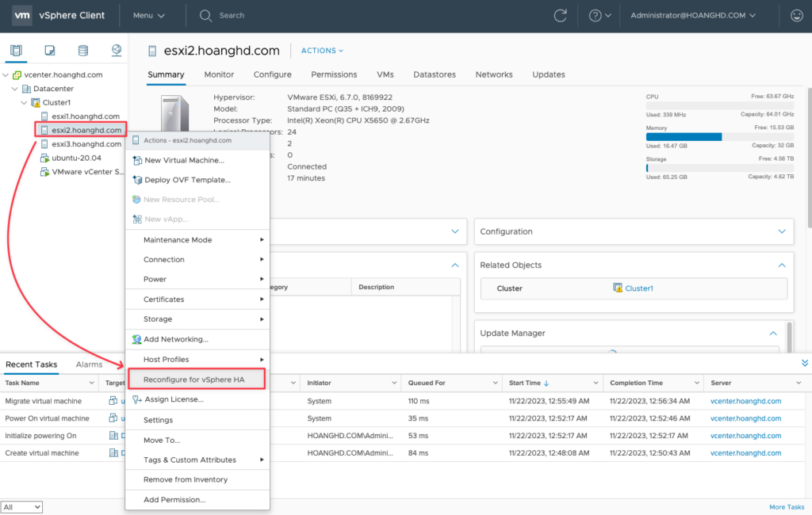This screenshot has width=812, height=515.
Task: Choose Settings in the context menu
Action: point(197,420)
